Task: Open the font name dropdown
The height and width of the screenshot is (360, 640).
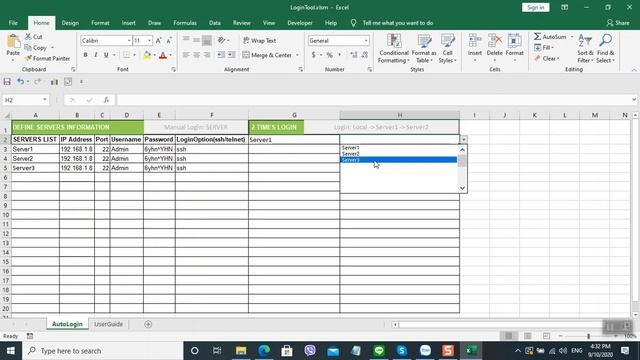Action: (x=129, y=40)
